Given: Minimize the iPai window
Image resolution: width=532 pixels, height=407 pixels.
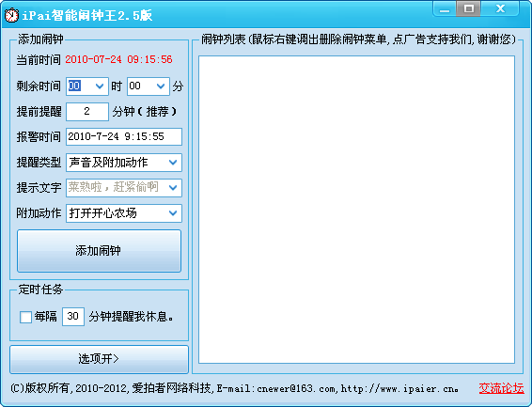Looking at the screenshot, I should (445, 8).
